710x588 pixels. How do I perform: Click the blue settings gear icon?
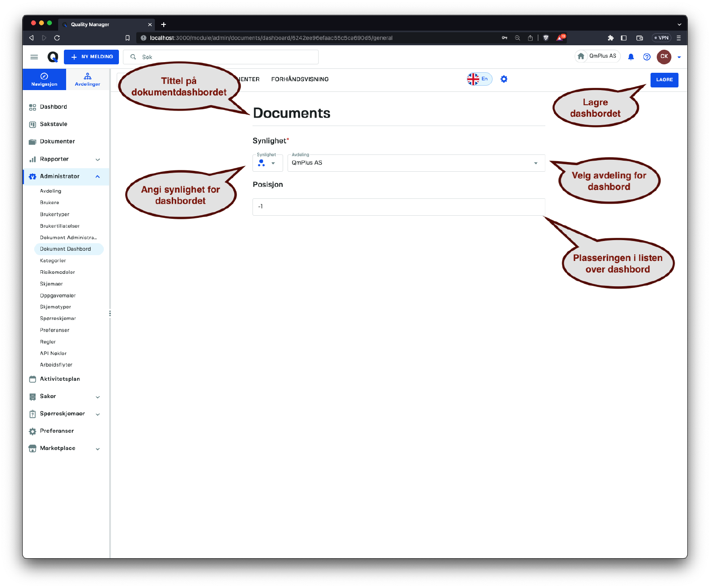click(504, 79)
